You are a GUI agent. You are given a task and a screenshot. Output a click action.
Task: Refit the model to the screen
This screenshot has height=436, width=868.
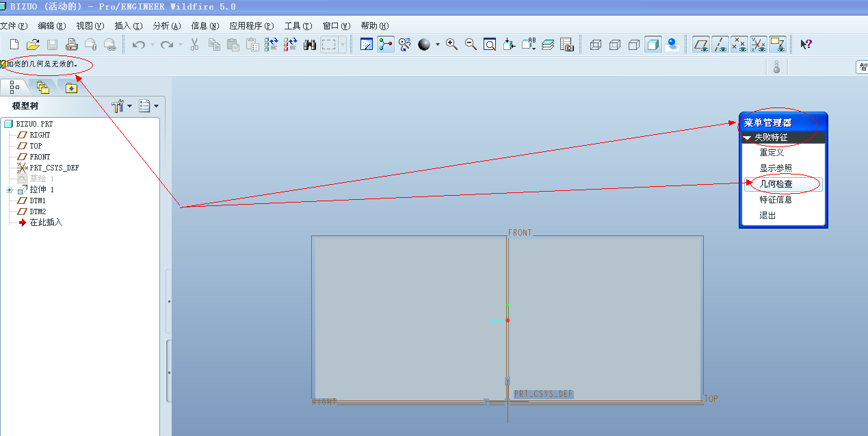(x=490, y=44)
